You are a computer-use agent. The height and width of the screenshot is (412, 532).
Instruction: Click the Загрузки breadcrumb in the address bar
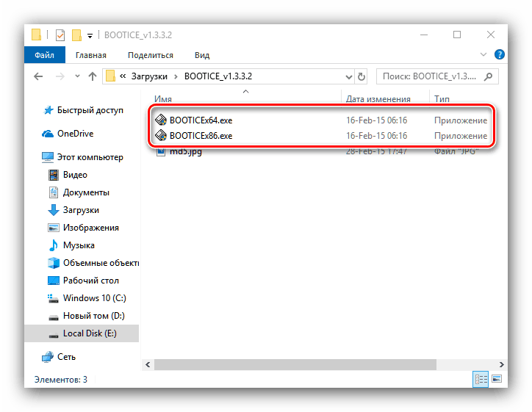click(149, 76)
